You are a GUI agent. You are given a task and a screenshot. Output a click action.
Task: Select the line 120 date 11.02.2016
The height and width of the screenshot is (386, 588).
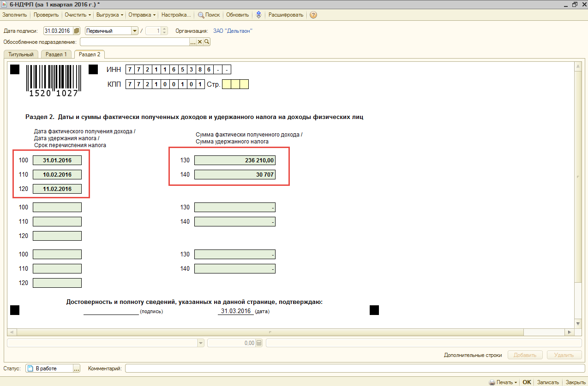[x=57, y=189]
